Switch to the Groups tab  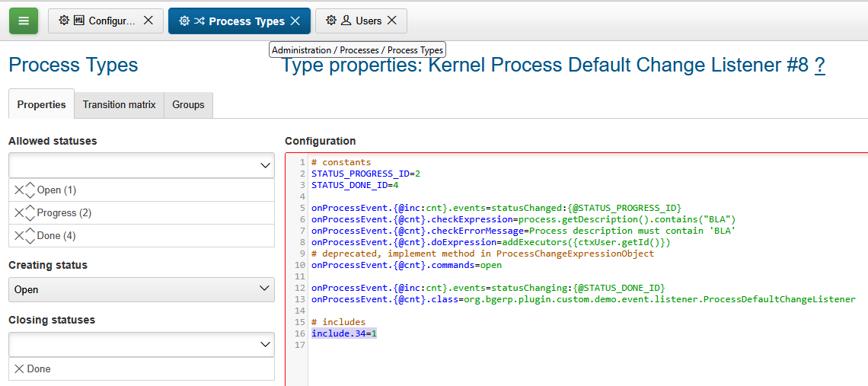[x=188, y=105]
